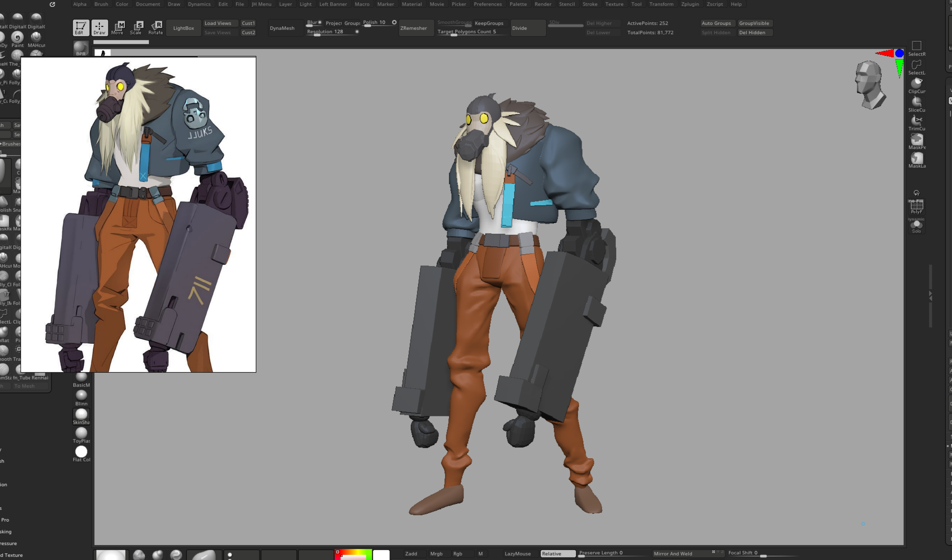
Task: Choose the Blinn material sphere
Action: click(81, 398)
